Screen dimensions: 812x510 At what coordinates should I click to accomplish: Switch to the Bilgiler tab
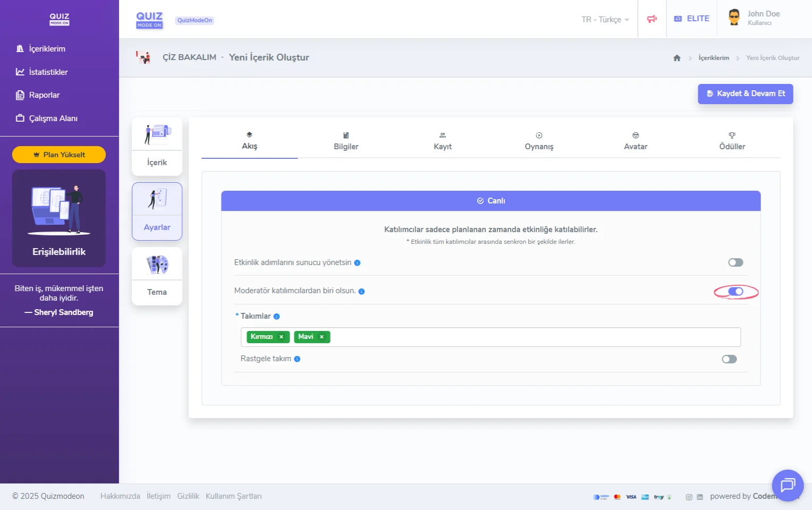(346, 141)
